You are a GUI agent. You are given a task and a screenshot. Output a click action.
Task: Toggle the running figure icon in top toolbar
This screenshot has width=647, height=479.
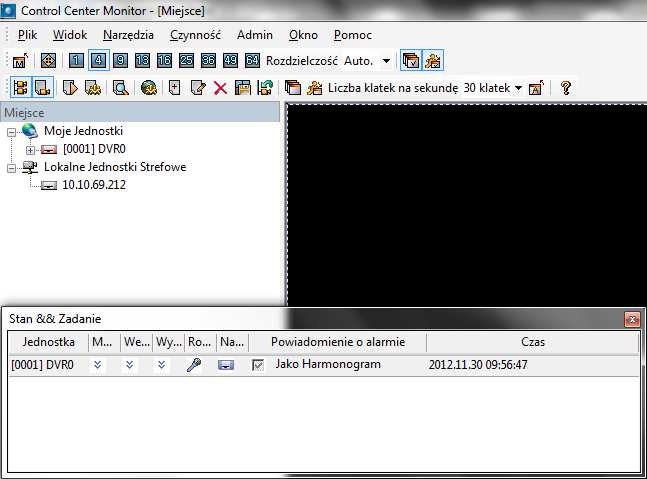(x=433, y=61)
